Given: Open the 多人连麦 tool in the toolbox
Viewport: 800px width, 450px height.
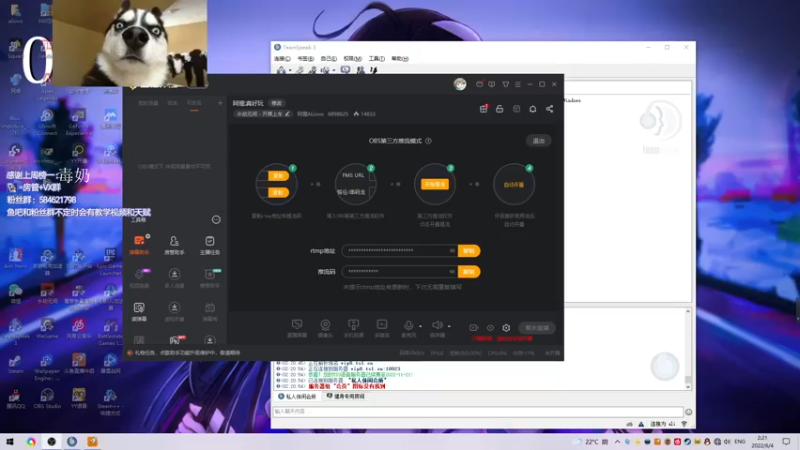Looking at the screenshot, I should coord(174,278).
